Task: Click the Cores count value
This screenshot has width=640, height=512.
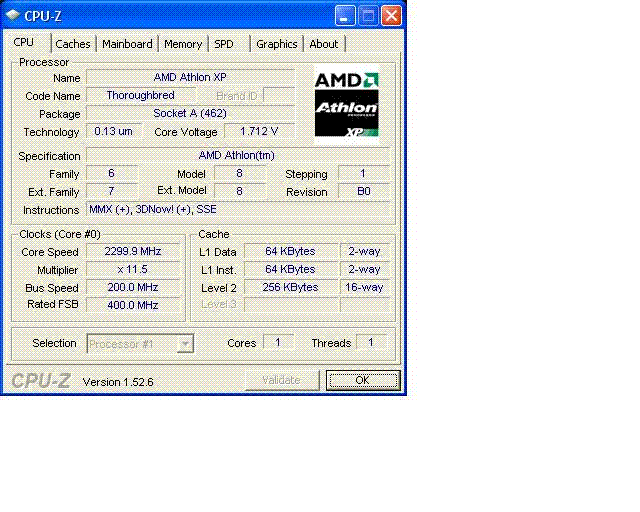Action: coord(278,342)
